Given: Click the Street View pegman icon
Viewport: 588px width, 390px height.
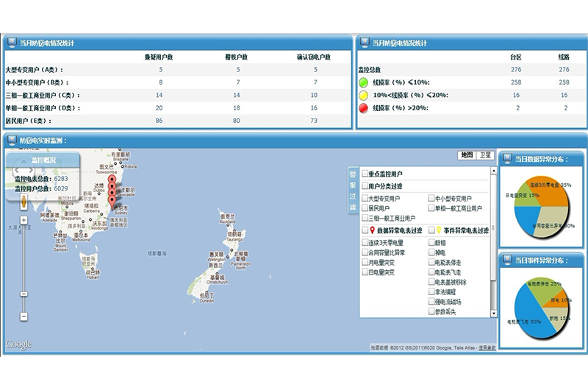Looking at the screenshot, I should 24,202.
